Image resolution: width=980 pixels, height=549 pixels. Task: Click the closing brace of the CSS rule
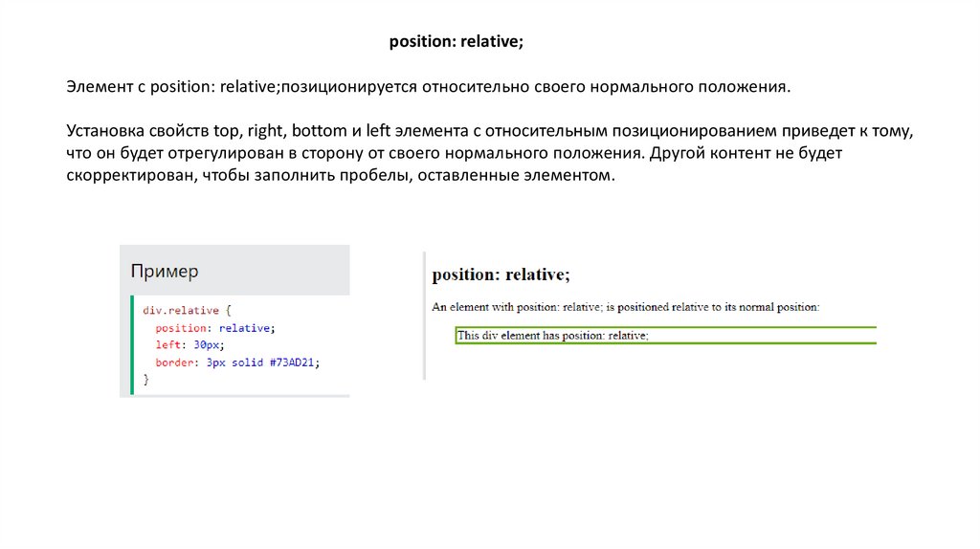[x=146, y=380]
